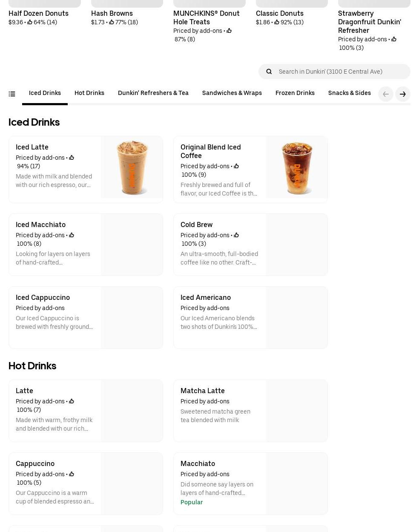Select Dunkin' Refreshers & Tea tab
The width and height of the screenshot is (419, 532).
153,93
